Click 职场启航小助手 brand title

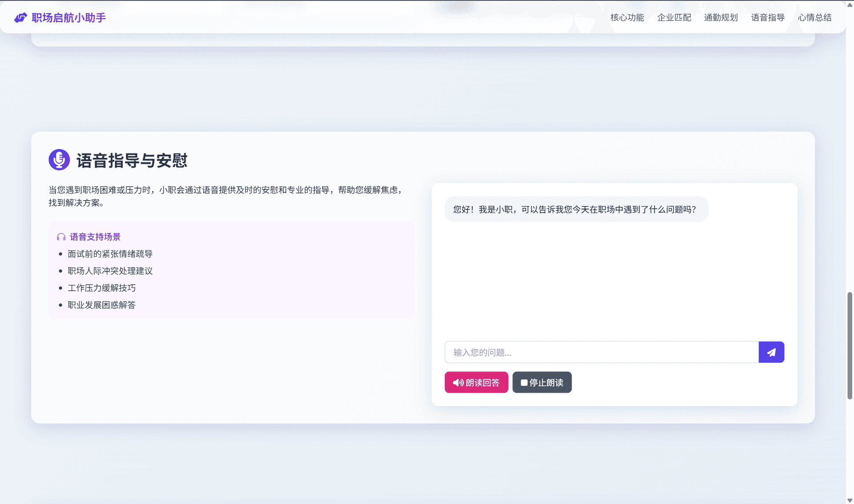69,18
